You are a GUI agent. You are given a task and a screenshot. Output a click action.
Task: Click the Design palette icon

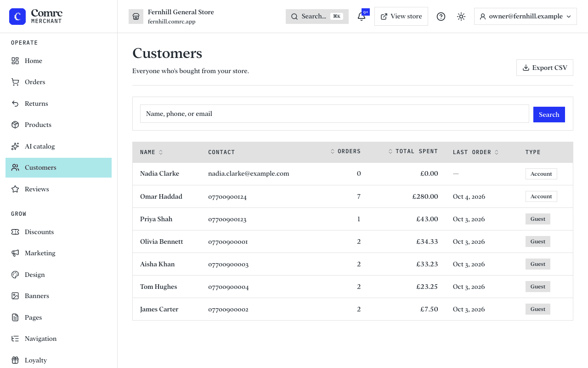pos(15,275)
